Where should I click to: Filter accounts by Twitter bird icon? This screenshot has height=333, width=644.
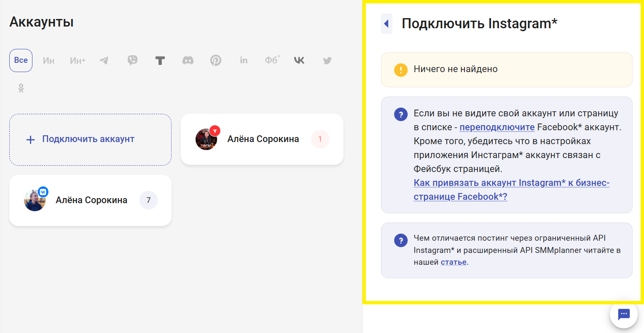point(327,61)
